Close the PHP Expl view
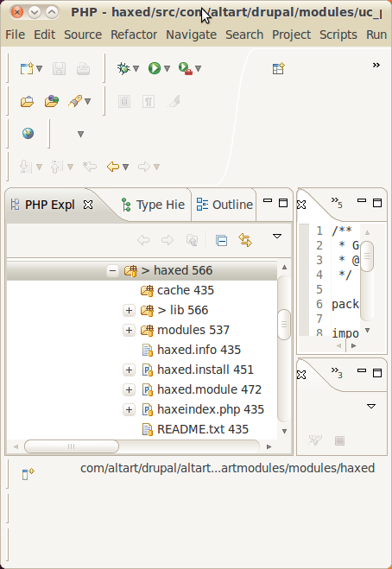The width and height of the screenshot is (392, 569). 88,205
